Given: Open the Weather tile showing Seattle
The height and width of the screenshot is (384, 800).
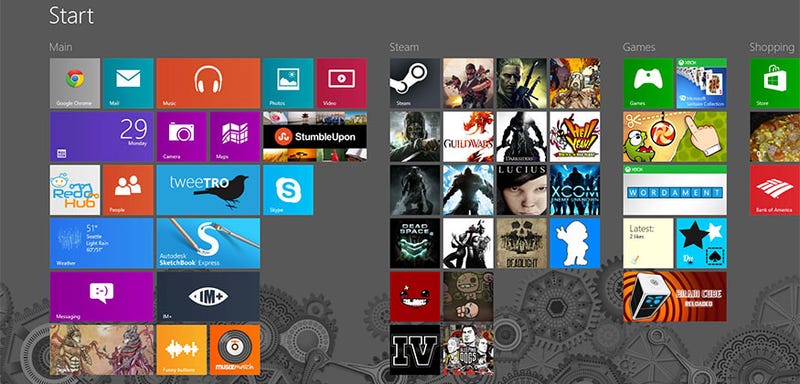Looking at the screenshot, I should pos(102,243).
